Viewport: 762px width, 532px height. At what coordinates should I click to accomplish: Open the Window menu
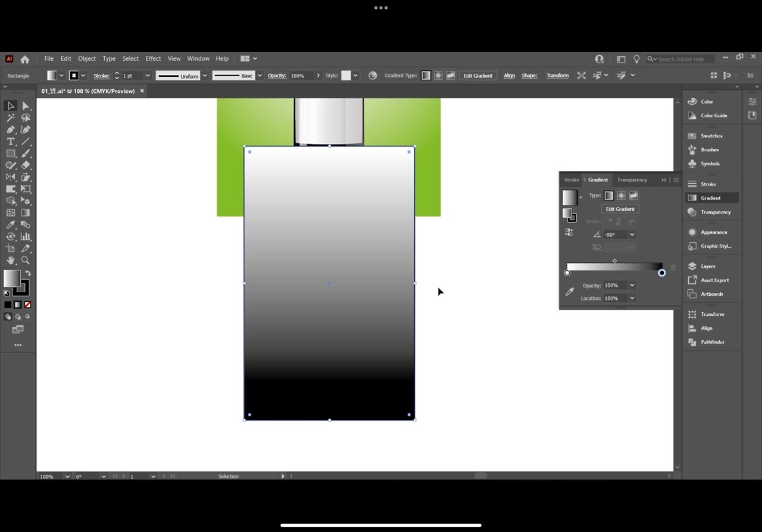click(x=198, y=58)
